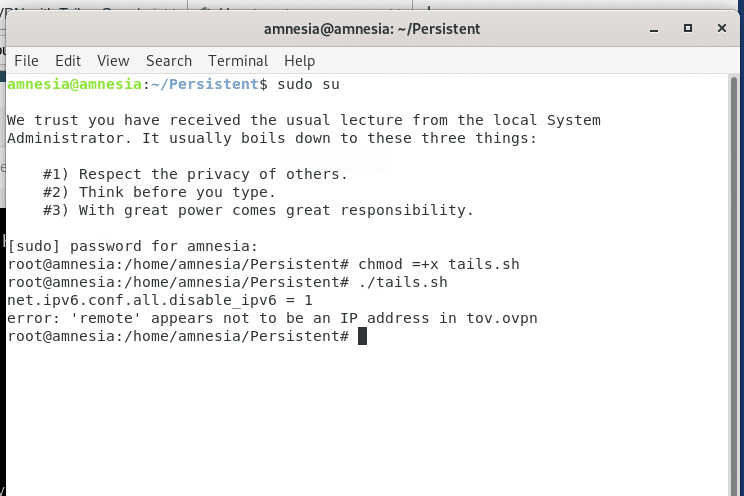Click the 'chmod =+x tails.sh' command

click(x=438, y=264)
